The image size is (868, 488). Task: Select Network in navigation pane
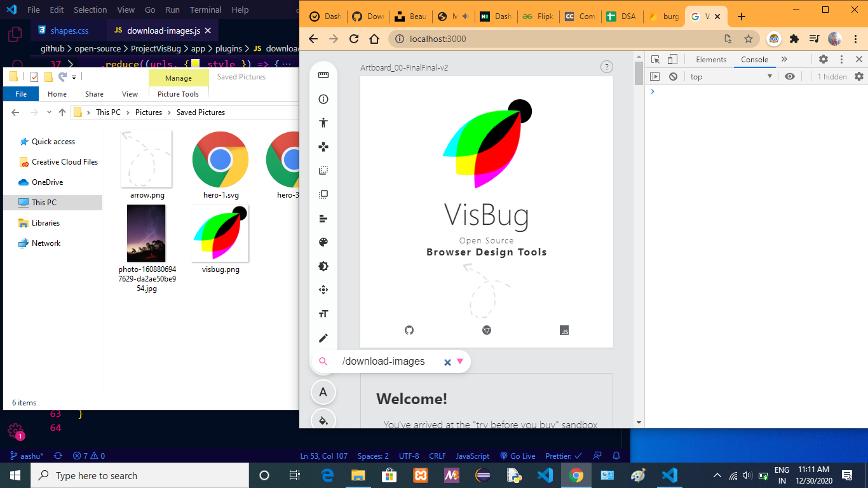46,243
